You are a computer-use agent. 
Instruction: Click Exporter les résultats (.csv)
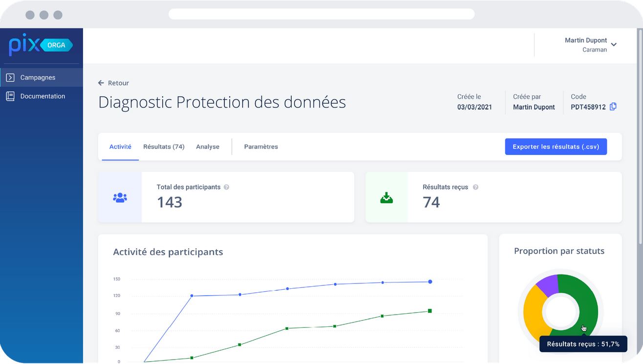[556, 146]
